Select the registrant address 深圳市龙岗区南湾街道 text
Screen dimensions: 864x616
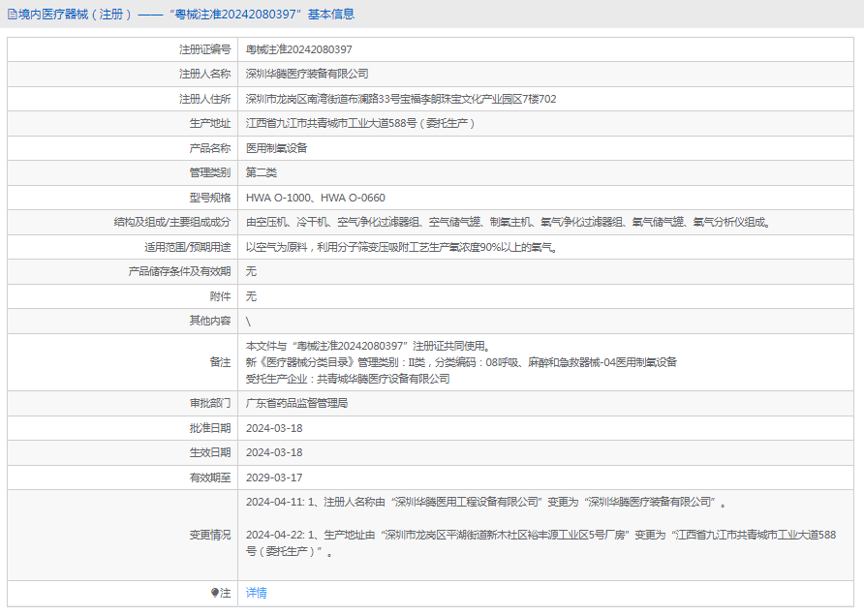tap(401, 99)
